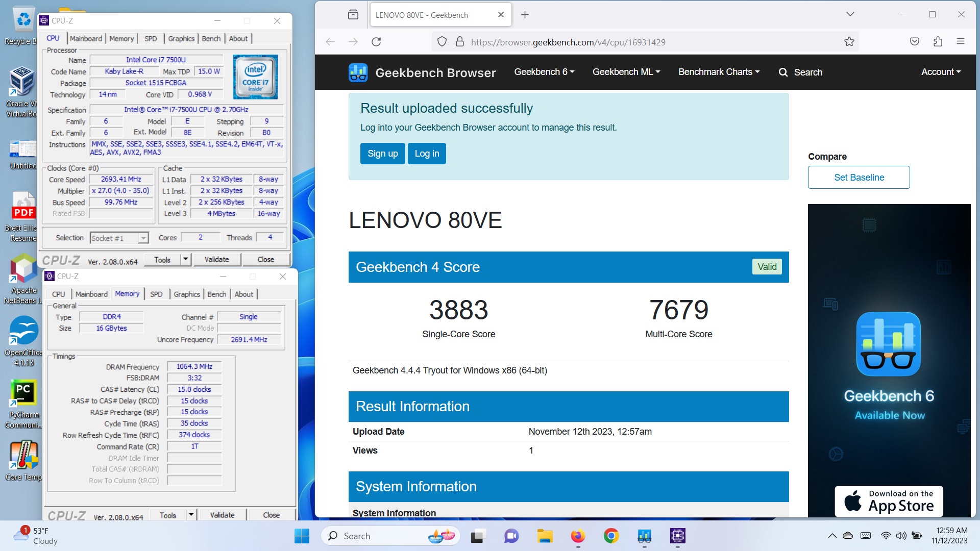Screen dimensions: 980x551
Task: Show hidden icons in system tray
Action: pyautogui.click(x=832, y=536)
